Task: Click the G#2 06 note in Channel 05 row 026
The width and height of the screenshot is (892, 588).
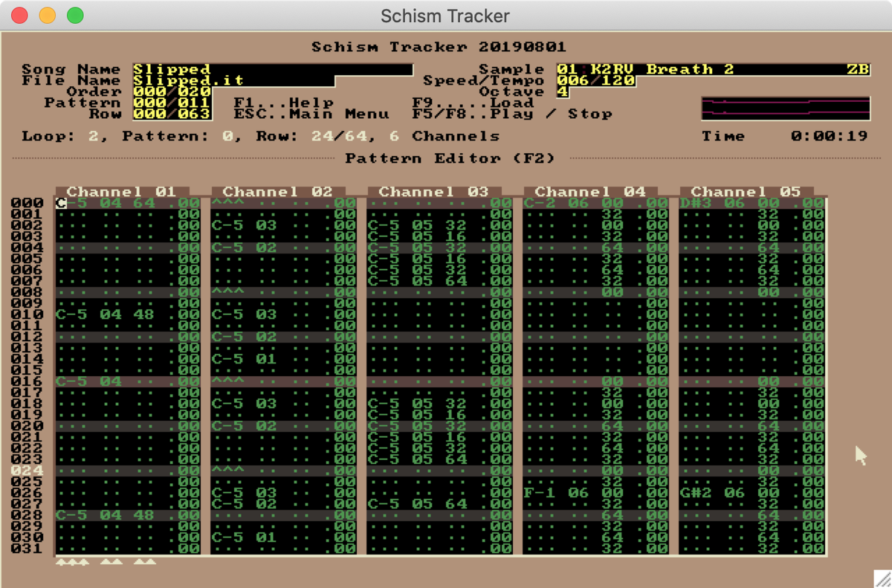Action: pos(713,493)
